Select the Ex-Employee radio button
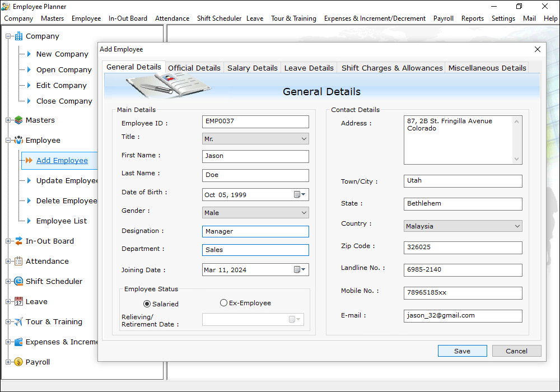560x392 pixels. coord(223,303)
